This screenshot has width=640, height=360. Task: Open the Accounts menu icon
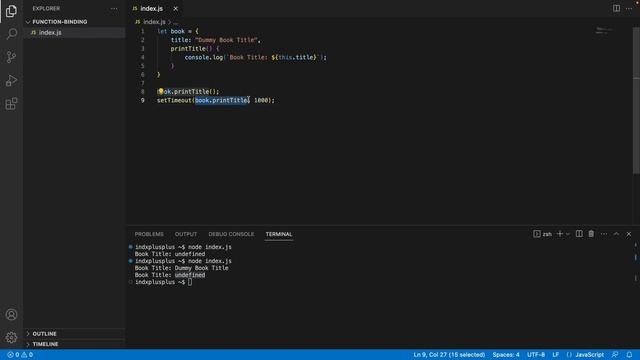tap(11, 315)
